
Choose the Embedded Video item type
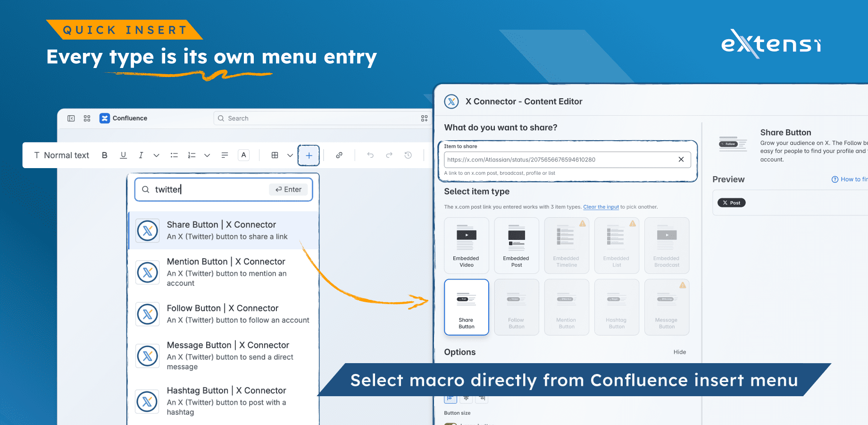[x=466, y=246]
